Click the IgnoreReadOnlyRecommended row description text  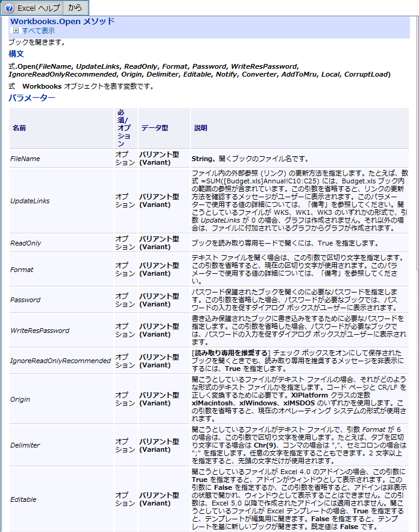point(298,361)
